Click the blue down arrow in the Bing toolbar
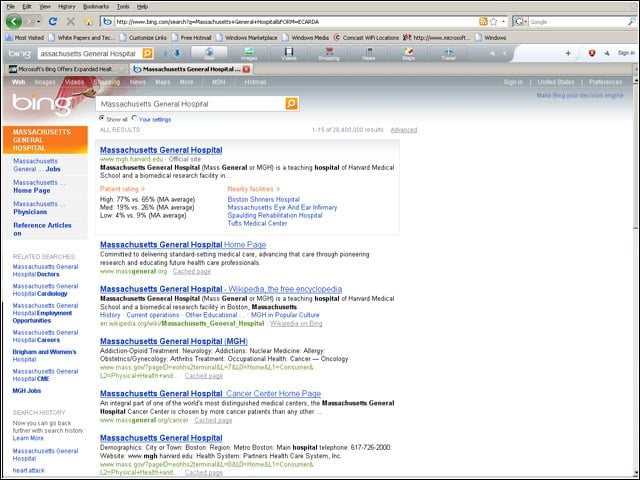640x480 pixels. [x=177, y=53]
